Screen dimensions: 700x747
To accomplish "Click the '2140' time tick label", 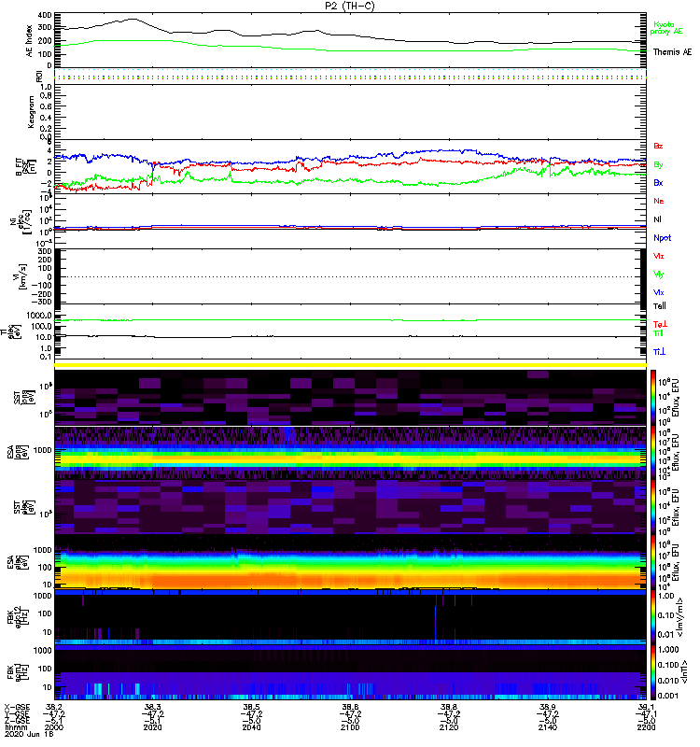I will pos(548,727).
